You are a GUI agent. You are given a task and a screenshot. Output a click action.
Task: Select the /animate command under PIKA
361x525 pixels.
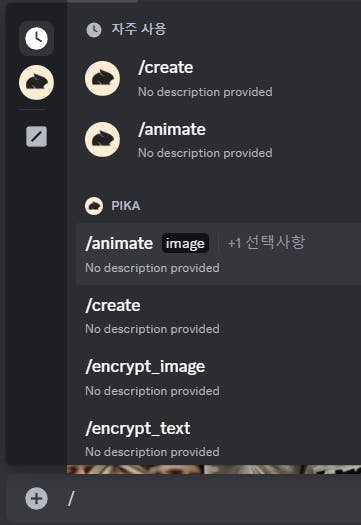[x=219, y=254]
